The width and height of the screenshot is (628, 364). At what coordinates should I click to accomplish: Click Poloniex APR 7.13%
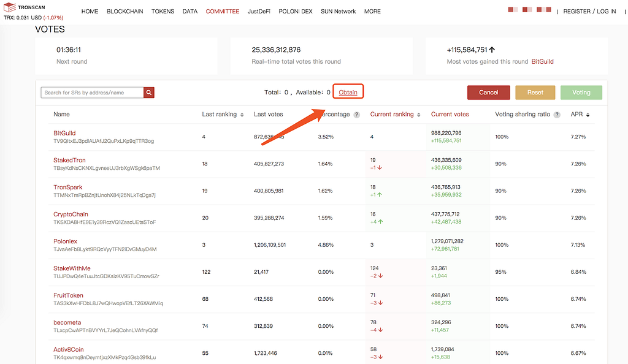click(x=578, y=245)
